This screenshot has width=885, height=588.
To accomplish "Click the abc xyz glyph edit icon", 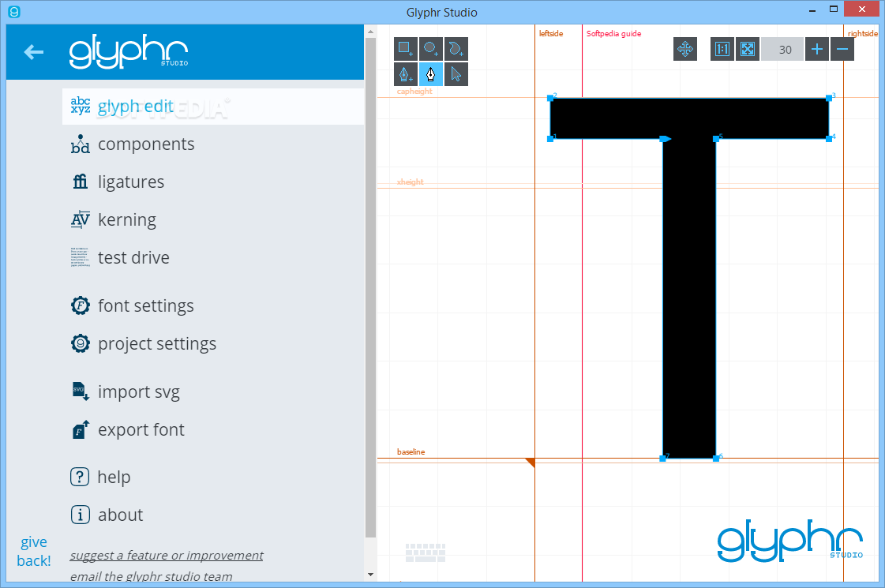I will tap(81, 106).
